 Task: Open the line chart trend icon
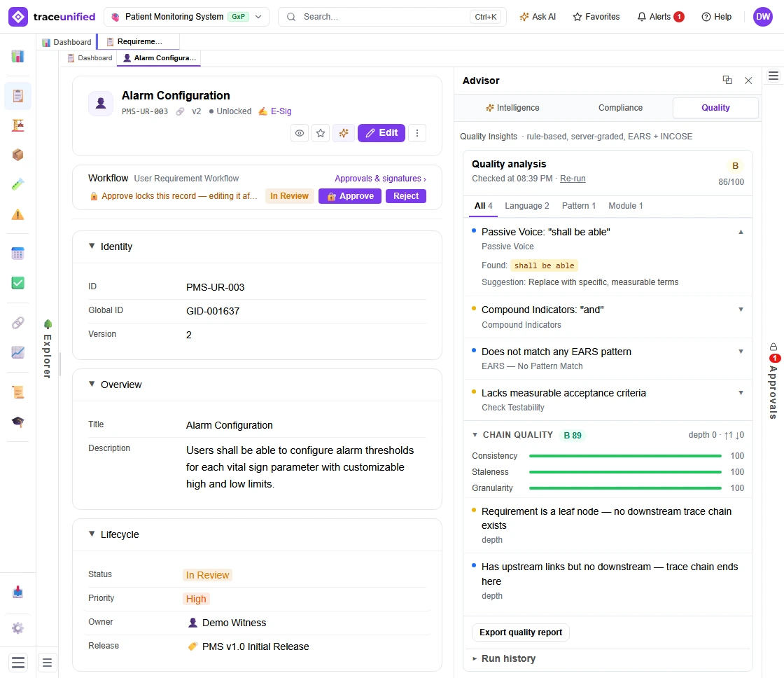(x=17, y=352)
